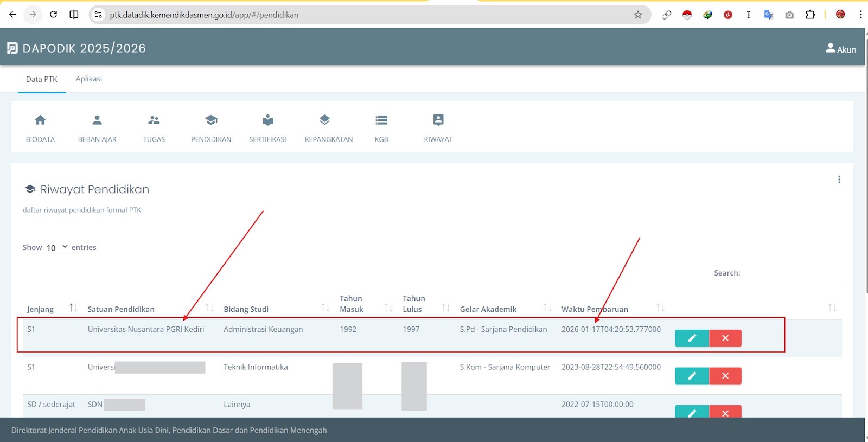Go forward in the browser
868x442 pixels.
(x=33, y=15)
